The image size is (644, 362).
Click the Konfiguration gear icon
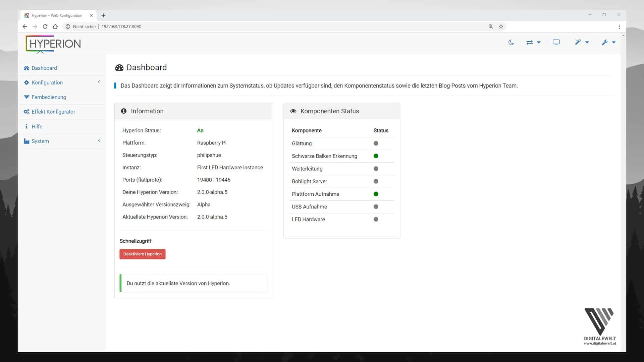(x=26, y=82)
